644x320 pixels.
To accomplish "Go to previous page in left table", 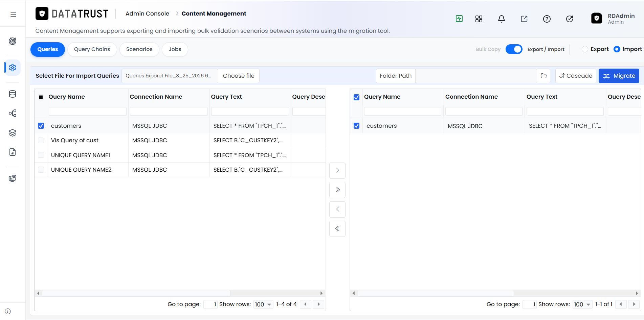I will 305,304.
